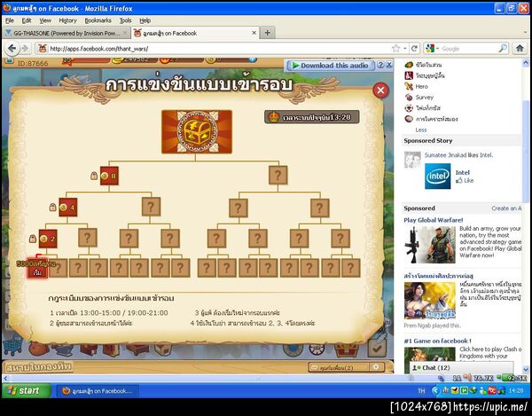
Task: Go to the Firefox home page
Action: coord(520,49)
